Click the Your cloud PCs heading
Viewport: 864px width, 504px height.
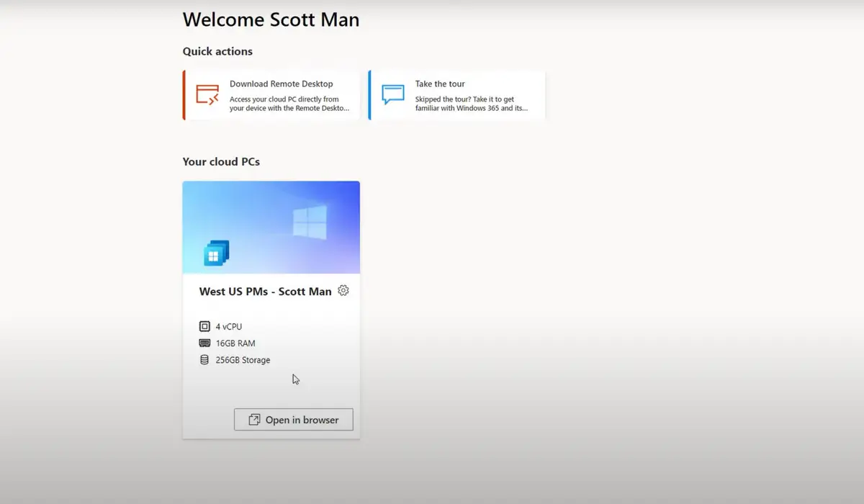(221, 162)
